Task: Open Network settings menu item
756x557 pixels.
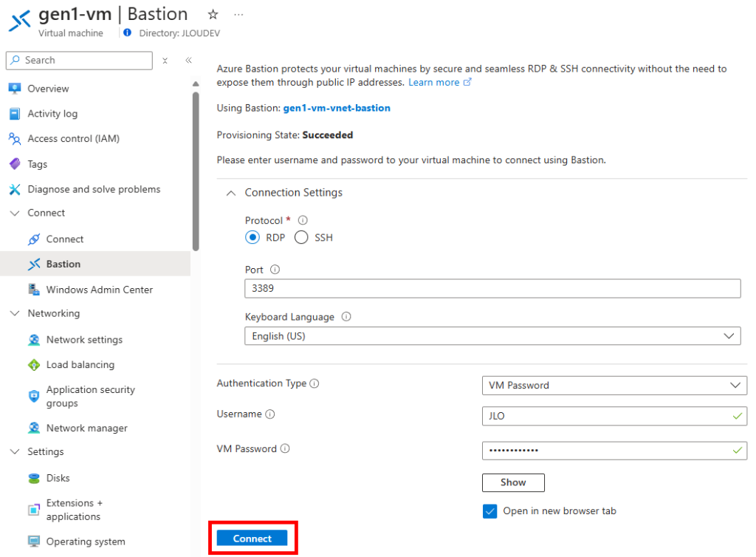Action: click(x=84, y=340)
